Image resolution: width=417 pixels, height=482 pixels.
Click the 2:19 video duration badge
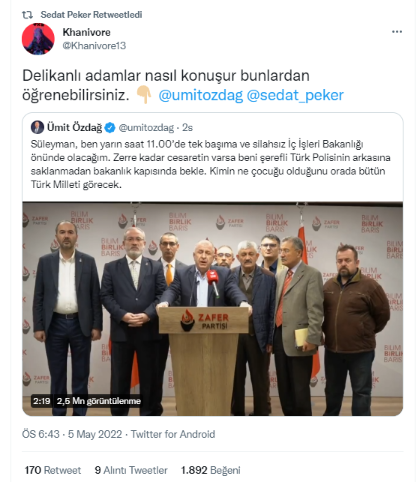41,401
